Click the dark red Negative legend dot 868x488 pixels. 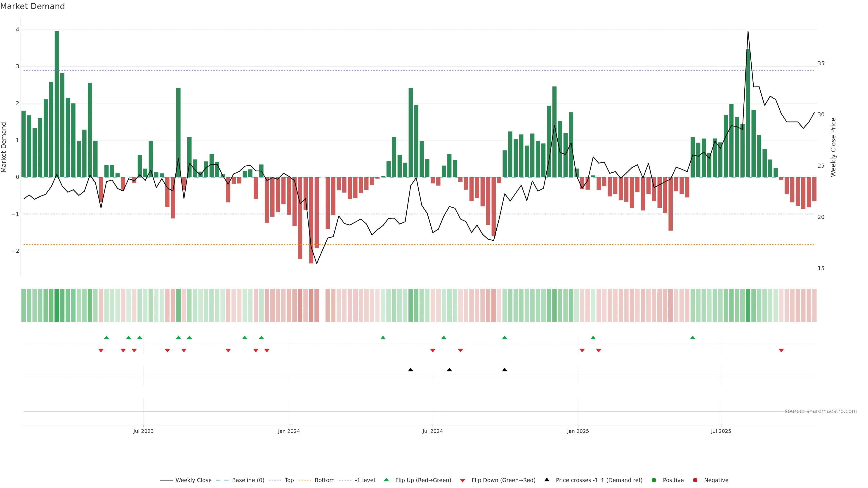[x=695, y=480]
